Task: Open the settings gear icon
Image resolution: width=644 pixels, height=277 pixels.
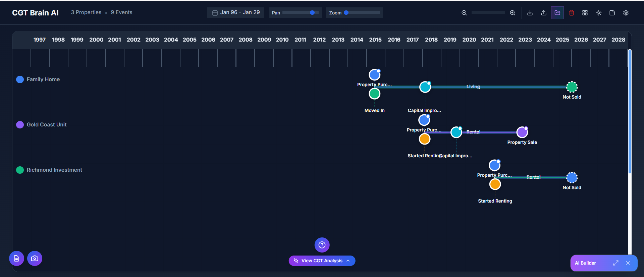Action: (x=626, y=13)
